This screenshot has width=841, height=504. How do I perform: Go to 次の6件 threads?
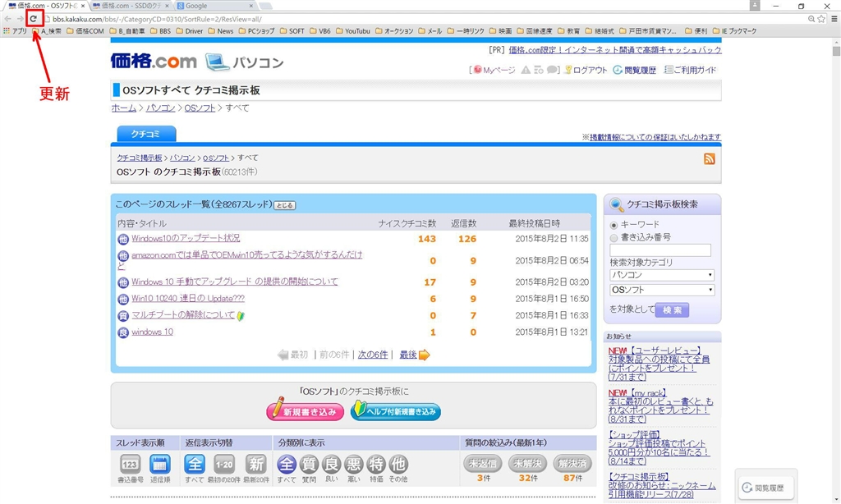(373, 355)
